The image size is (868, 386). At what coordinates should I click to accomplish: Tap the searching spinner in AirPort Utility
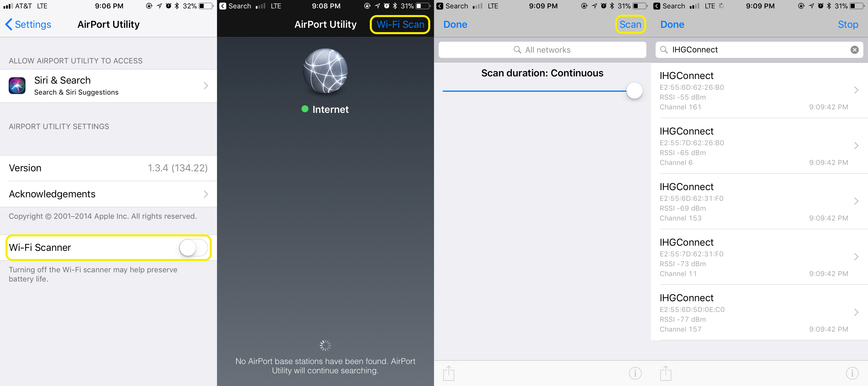pyautogui.click(x=325, y=345)
